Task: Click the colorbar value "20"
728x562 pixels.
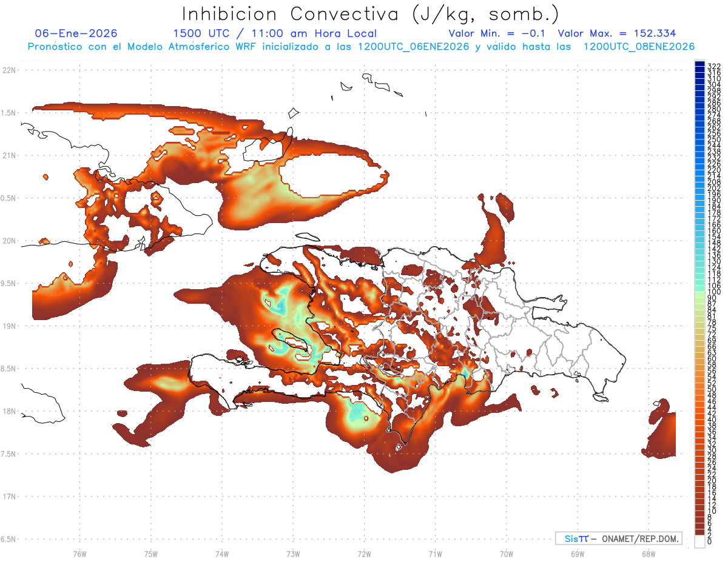Action: 712,481
